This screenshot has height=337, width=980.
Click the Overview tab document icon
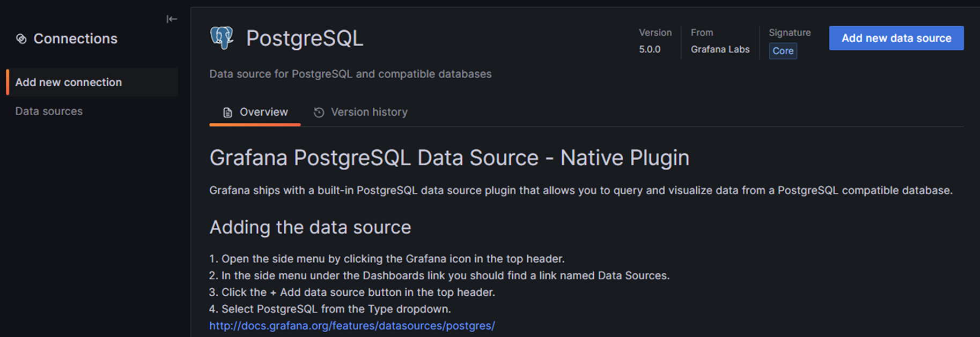click(227, 113)
